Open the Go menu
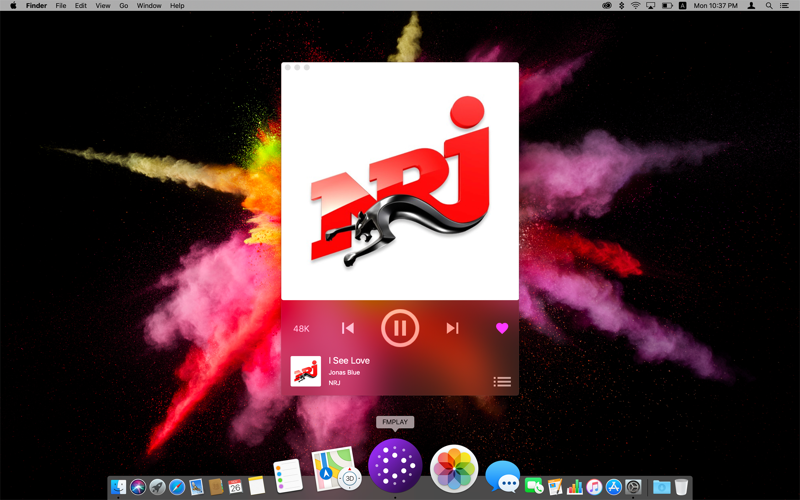The width and height of the screenshot is (800, 500). pyautogui.click(x=123, y=6)
